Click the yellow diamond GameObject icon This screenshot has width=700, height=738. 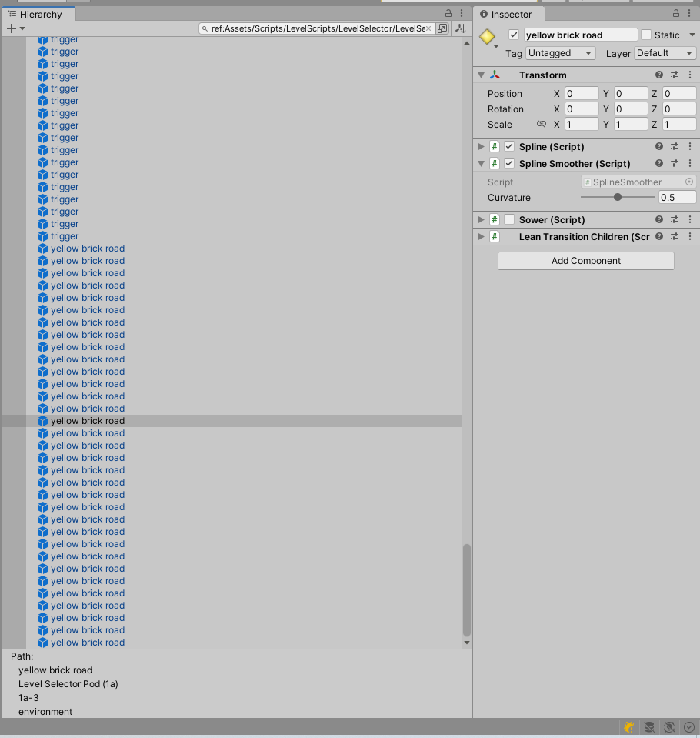487,36
